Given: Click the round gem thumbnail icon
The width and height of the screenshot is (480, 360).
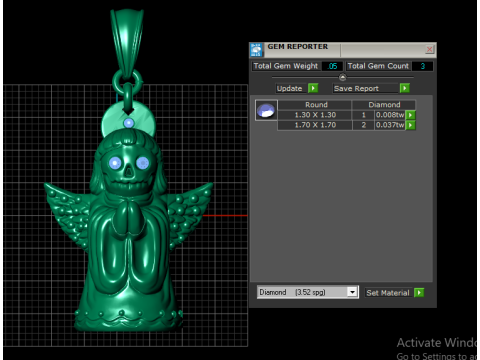Looking at the screenshot, I should tap(266, 110).
